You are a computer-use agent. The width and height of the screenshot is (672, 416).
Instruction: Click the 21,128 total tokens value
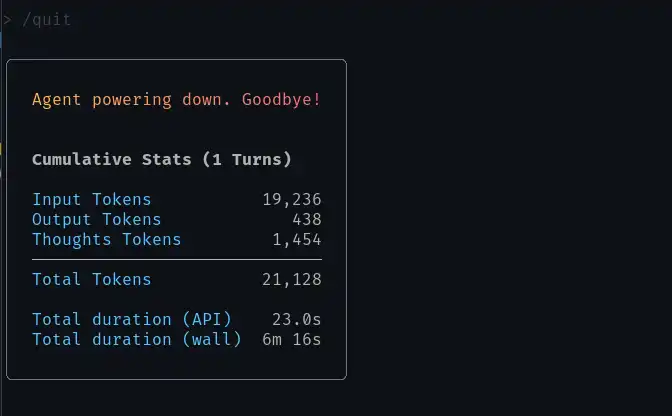click(x=291, y=279)
